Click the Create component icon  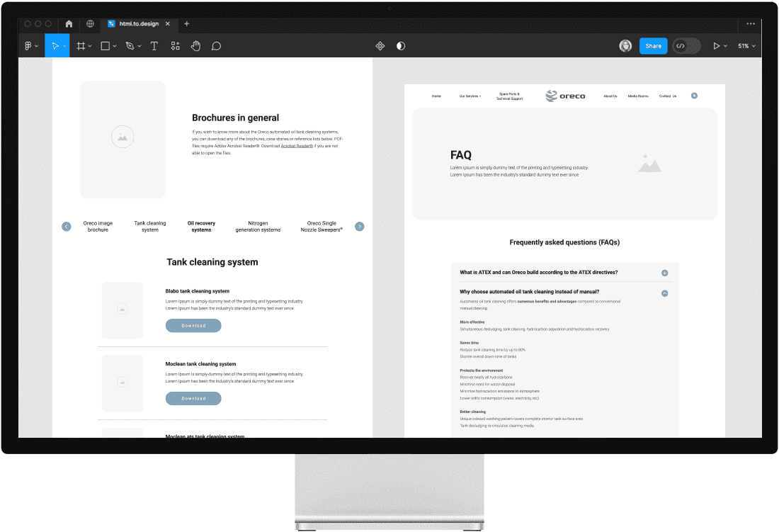380,46
